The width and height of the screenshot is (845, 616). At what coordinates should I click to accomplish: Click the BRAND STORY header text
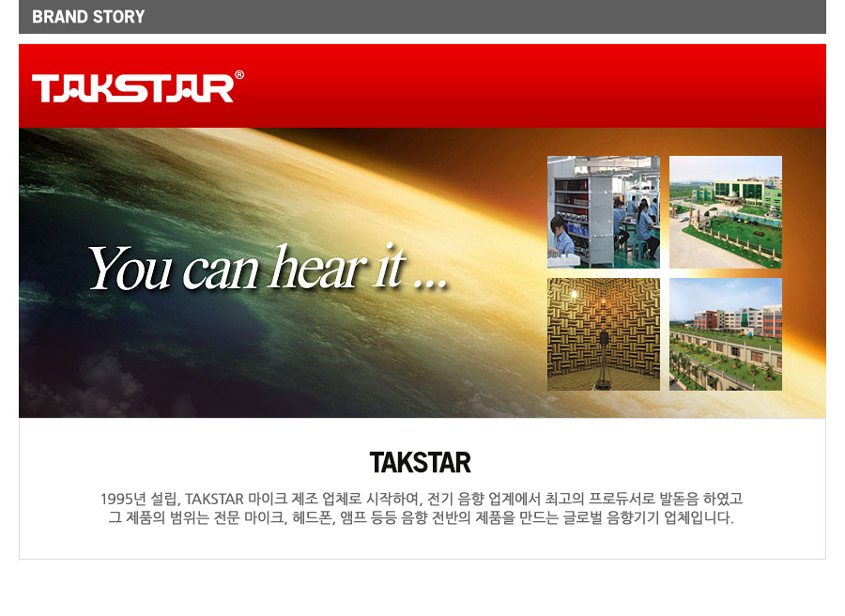pyautogui.click(x=88, y=17)
